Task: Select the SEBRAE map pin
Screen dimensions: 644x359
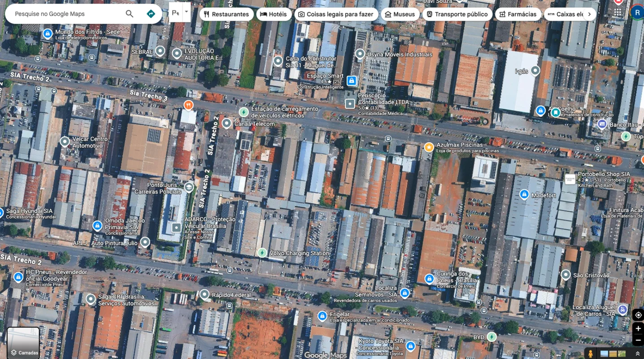Action: point(160,52)
